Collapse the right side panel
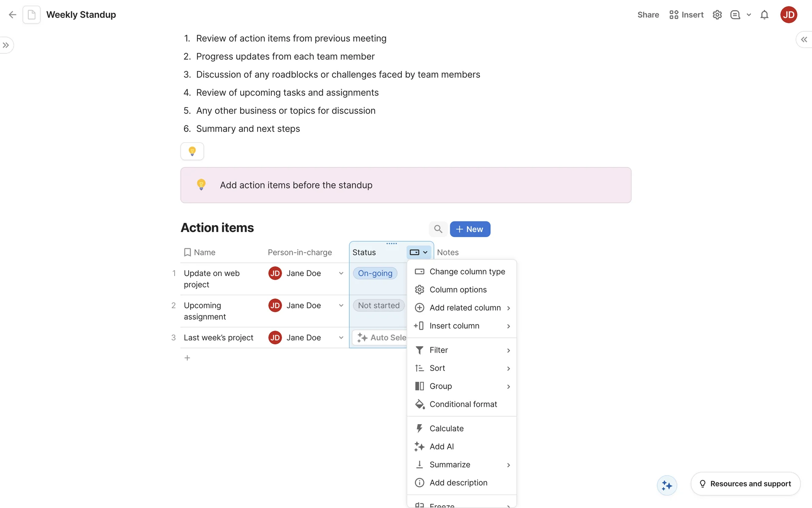The image size is (812, 508). tap(804, 39)
